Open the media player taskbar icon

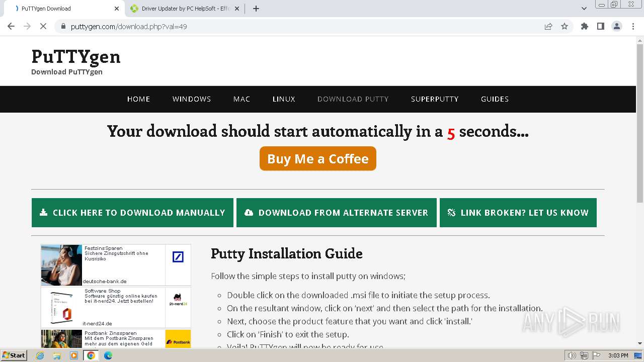point(74,355)
